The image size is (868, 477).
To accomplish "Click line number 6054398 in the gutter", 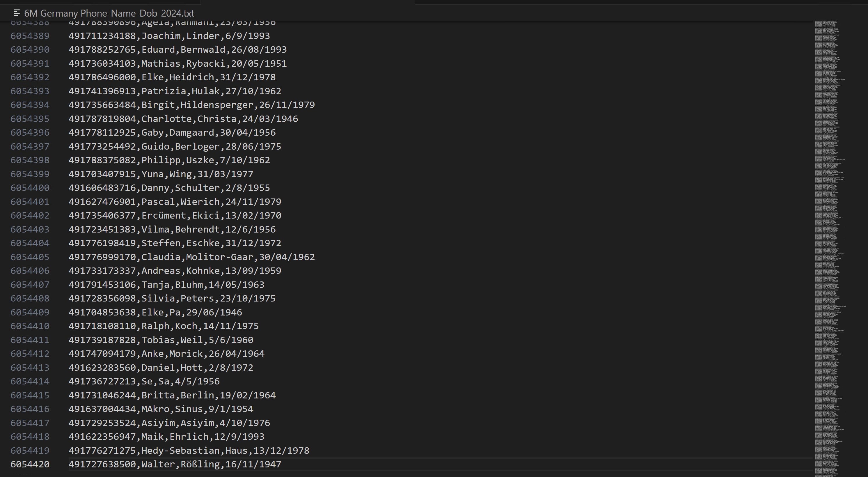I will tap(30, 160).
